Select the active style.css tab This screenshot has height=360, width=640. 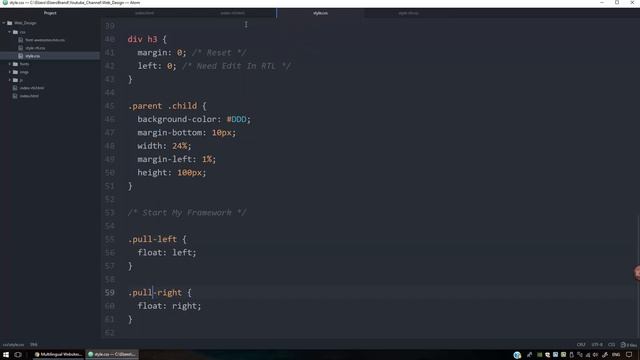[x=320, y=13]
